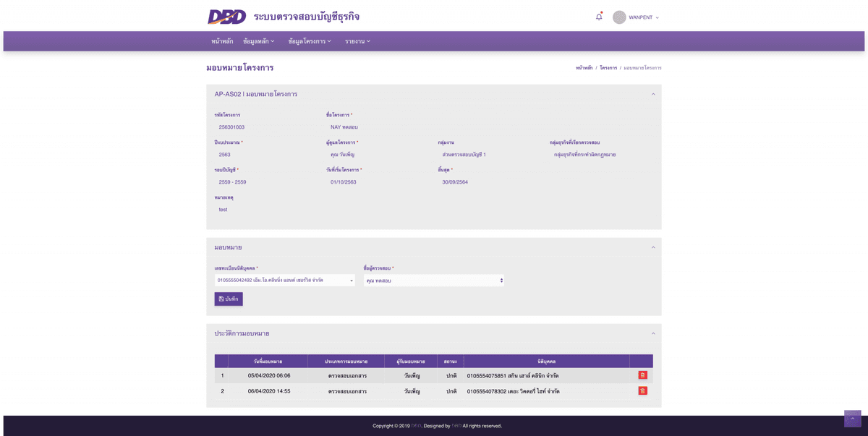
Task: Click the กลุ่มงาน field
Action: tap(490, 155)
